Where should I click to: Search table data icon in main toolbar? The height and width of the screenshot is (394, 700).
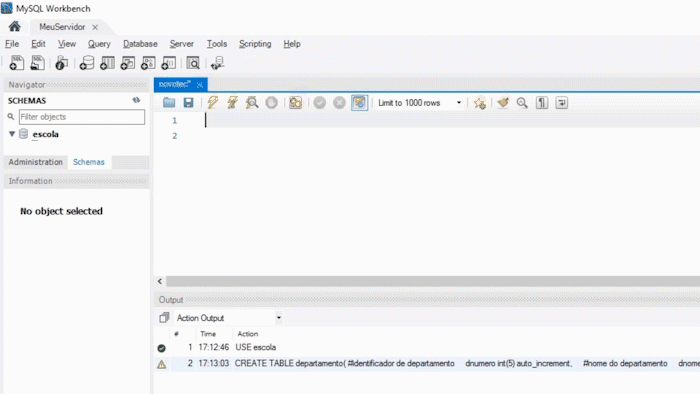[x=193, y=63]
